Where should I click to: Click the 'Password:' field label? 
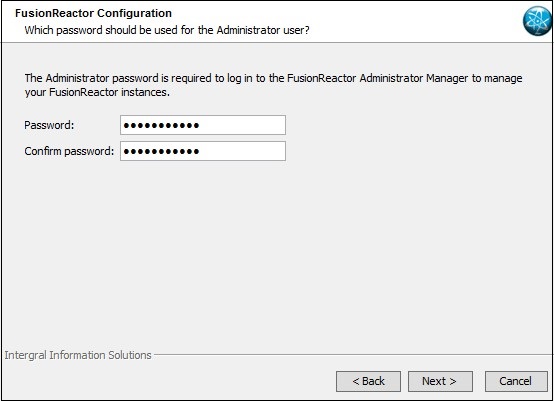[49, 125]
